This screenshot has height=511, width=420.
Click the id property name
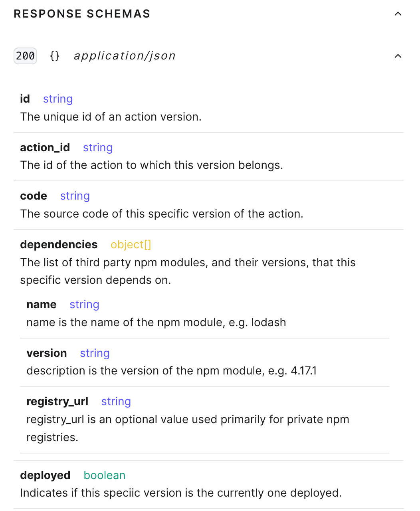[25, 99]
